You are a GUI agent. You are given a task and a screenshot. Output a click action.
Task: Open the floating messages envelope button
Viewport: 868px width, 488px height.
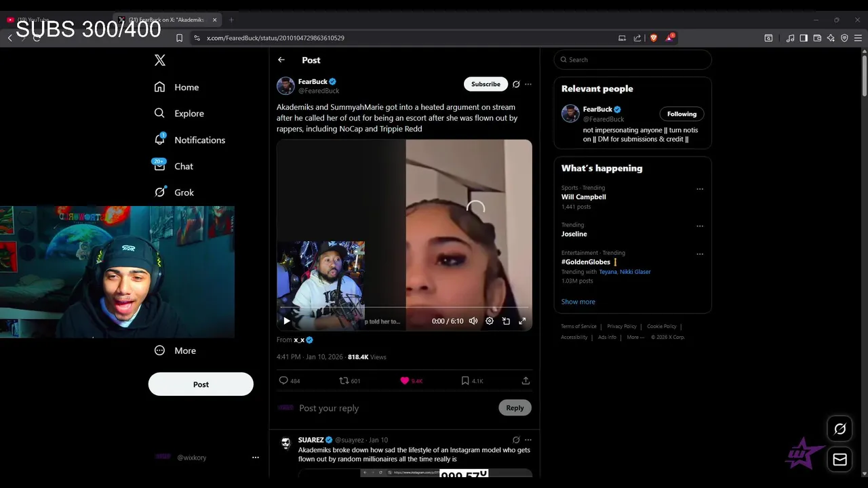pos(840,460)
